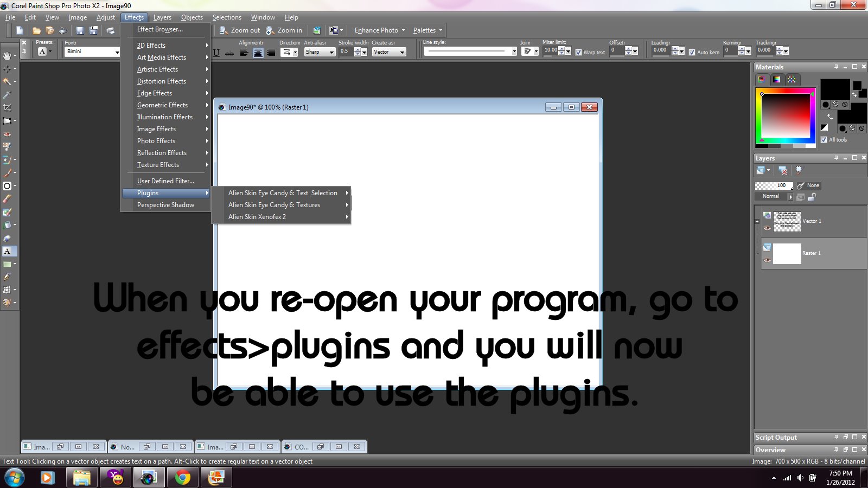Hide the Vector 1 layer
The width and height of the screenshot is (868, 488).
tap(767, 228)
